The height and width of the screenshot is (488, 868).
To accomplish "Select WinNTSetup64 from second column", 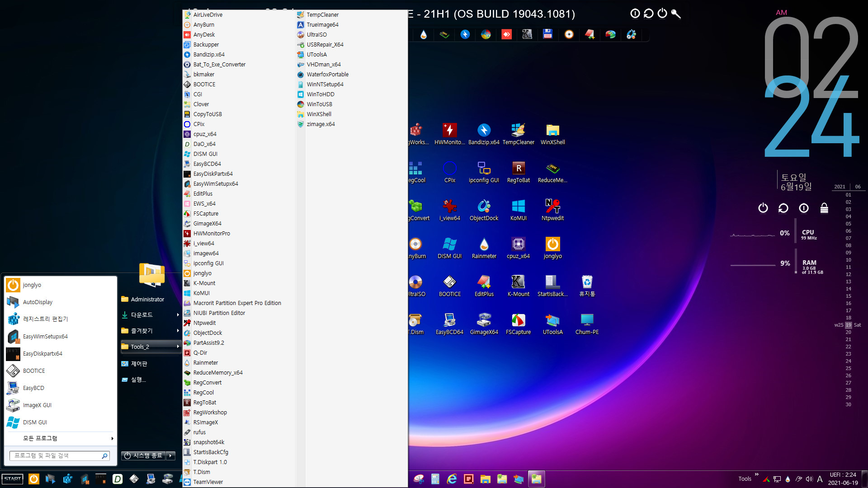I will click(352, 84).
